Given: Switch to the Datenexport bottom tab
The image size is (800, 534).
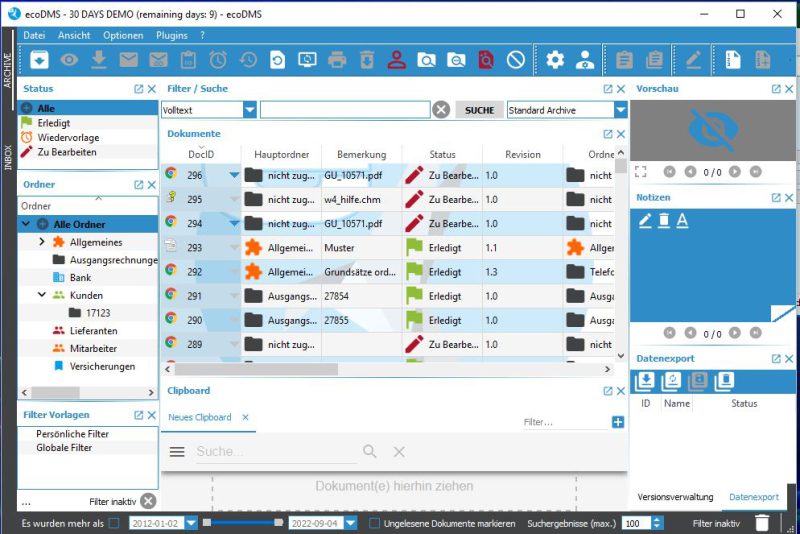Looking at the screenshot, I should click(x=754, y=497).
